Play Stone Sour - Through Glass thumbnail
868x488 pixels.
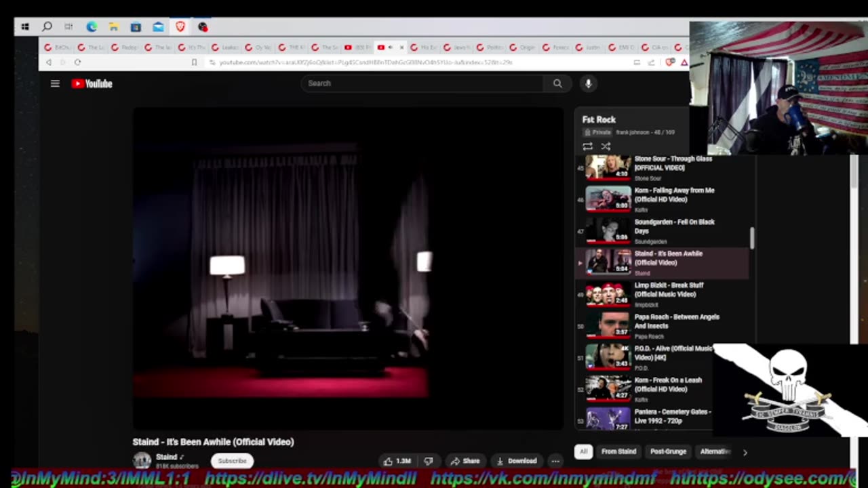point(608,167)
